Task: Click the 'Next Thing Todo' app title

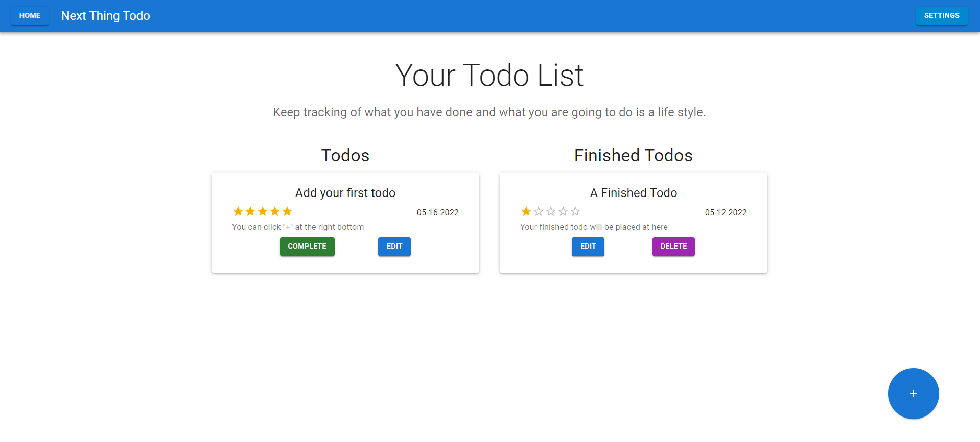Action: pyautogui.click(x=105, y=16)
